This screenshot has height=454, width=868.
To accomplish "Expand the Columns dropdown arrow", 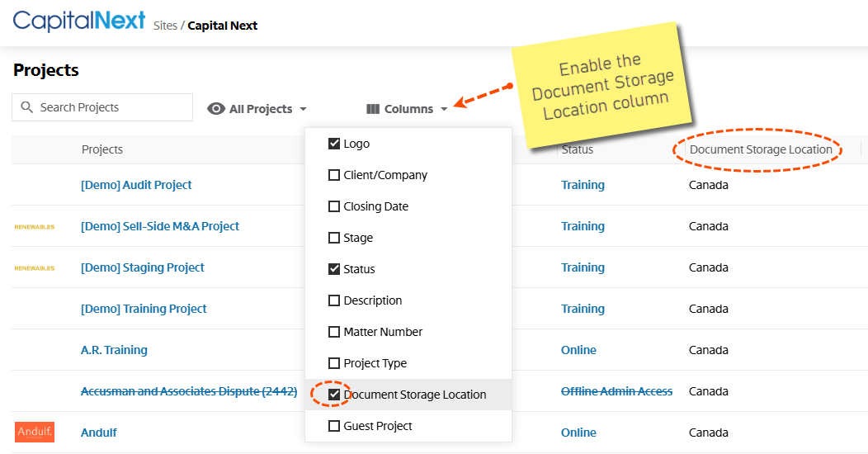I will tap(444, 109).
